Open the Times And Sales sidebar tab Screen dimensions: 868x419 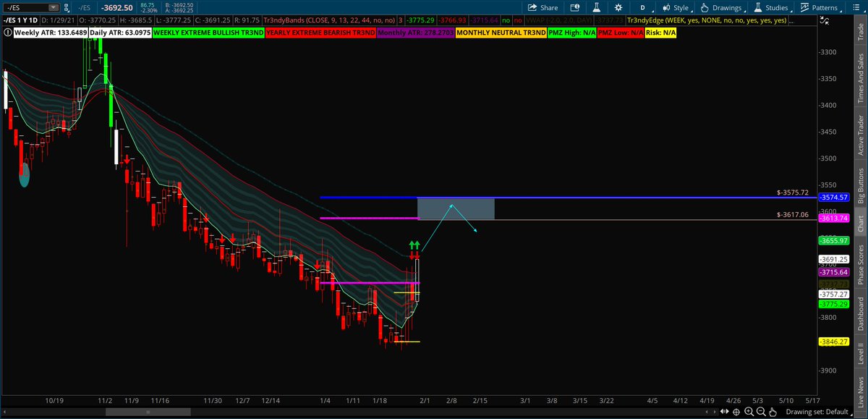[x=860, y=78]
